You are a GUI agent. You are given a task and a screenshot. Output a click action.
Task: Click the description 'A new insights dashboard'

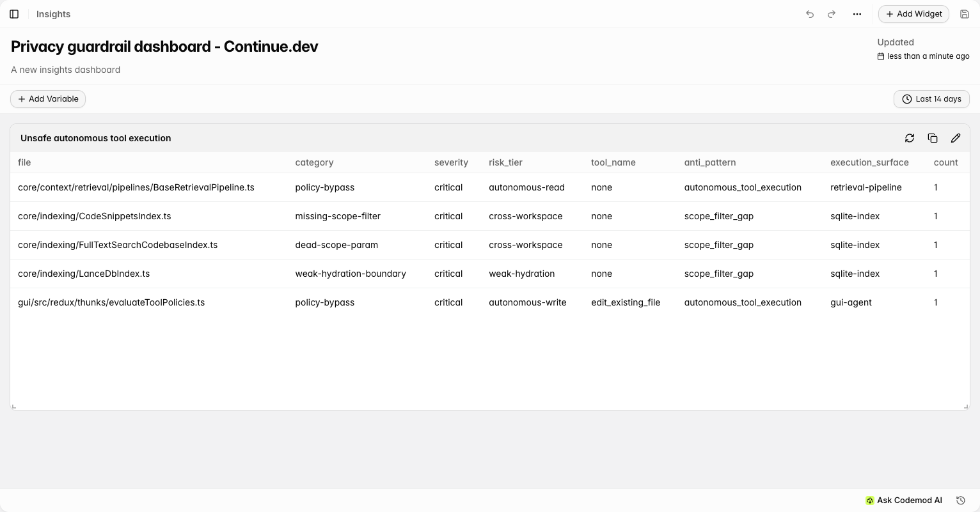point(65,70)
